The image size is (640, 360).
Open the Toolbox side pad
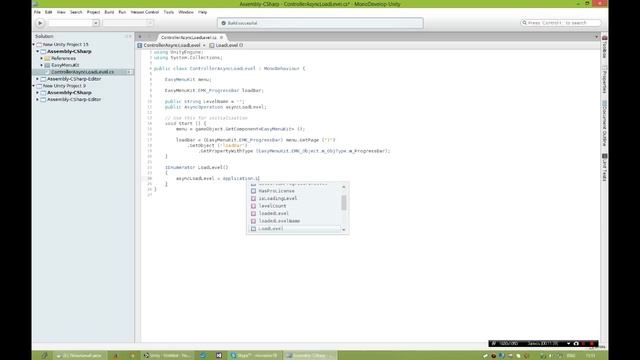pyautogui.click(x=604, y=47)
